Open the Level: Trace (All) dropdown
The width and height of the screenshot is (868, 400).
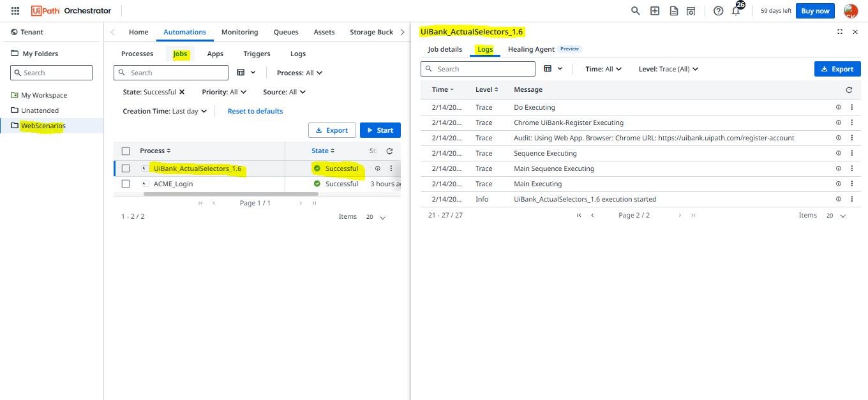click(668, 68)
